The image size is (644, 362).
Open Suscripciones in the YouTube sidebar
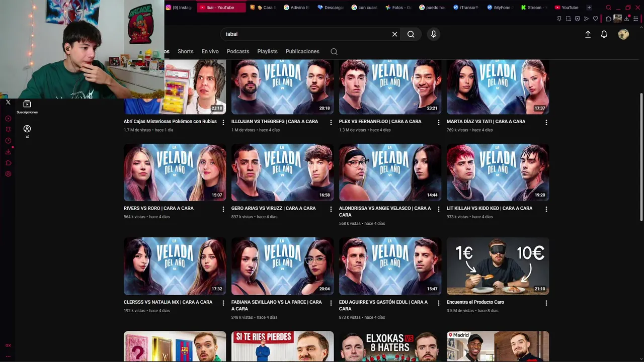27,107
